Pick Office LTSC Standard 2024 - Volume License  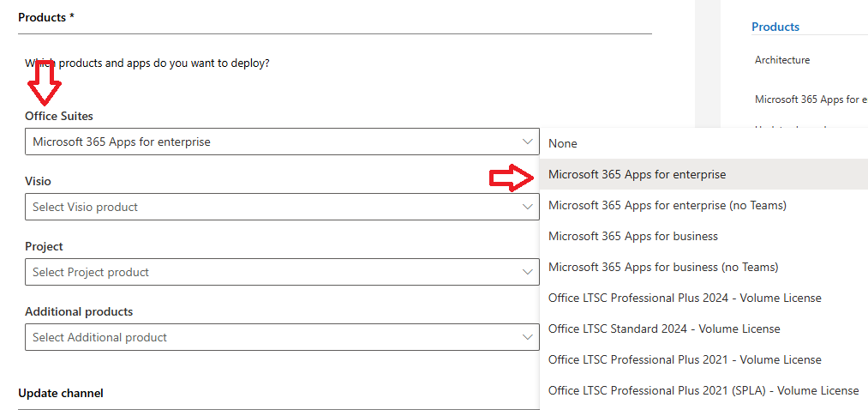coord(664,329)
